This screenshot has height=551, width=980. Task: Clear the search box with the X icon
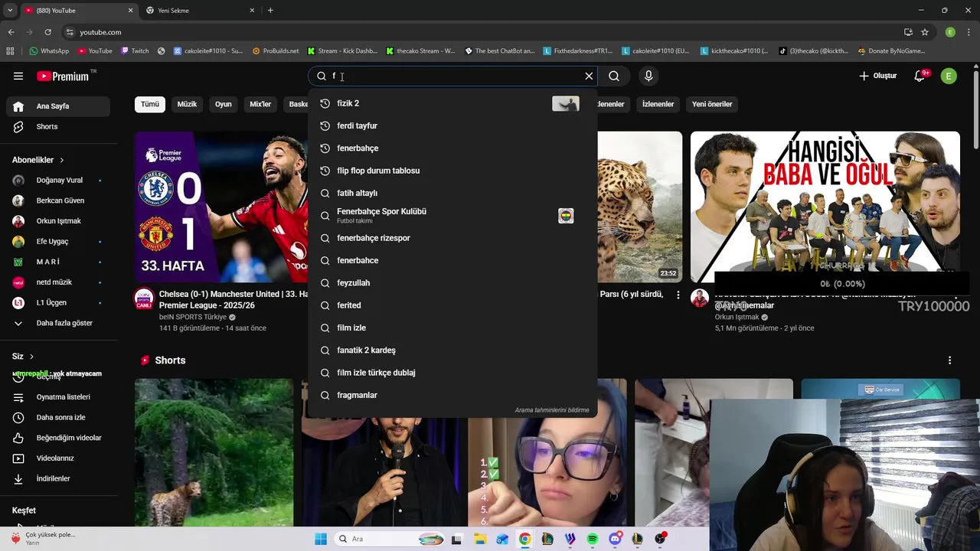tap(589, 76)
